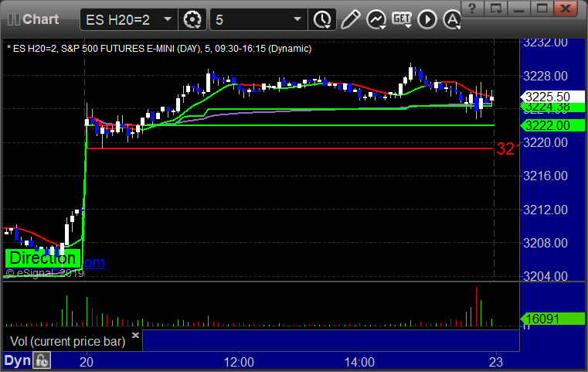Click the 3212.00 price axis label

pyautogui.click(x=546, y=210)
